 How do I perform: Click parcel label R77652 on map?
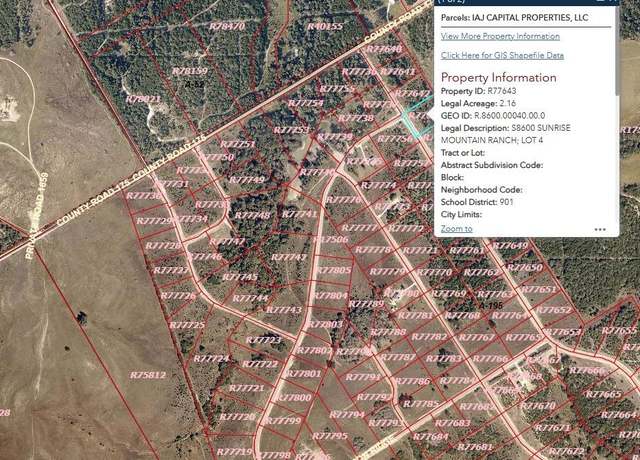coord(554,310)
